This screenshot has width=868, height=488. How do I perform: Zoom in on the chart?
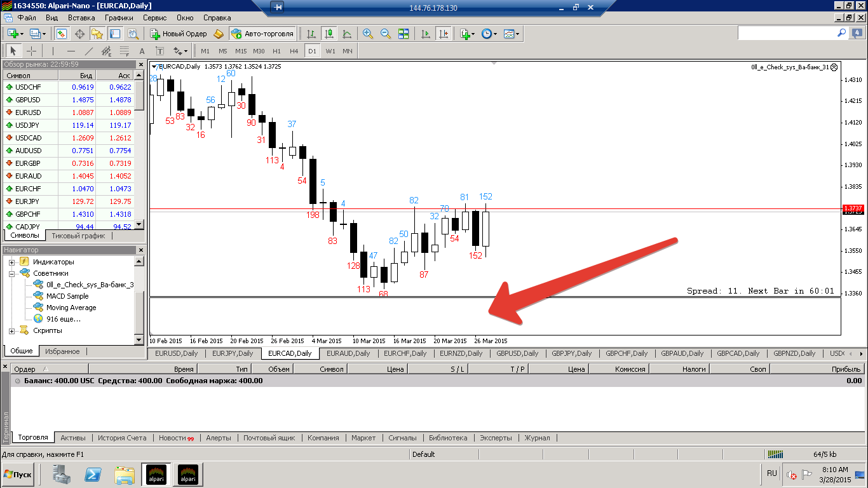click(x=368, y=34)
